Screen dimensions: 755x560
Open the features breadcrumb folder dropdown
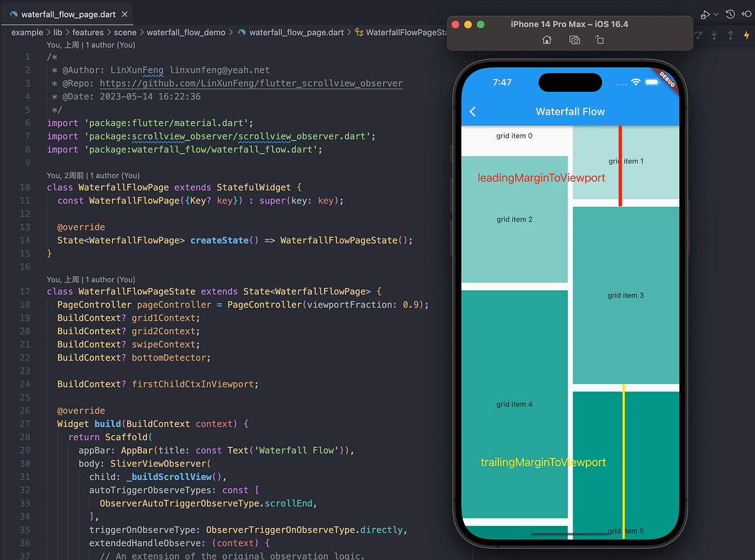pyautogui.click(x=88, y=32)
